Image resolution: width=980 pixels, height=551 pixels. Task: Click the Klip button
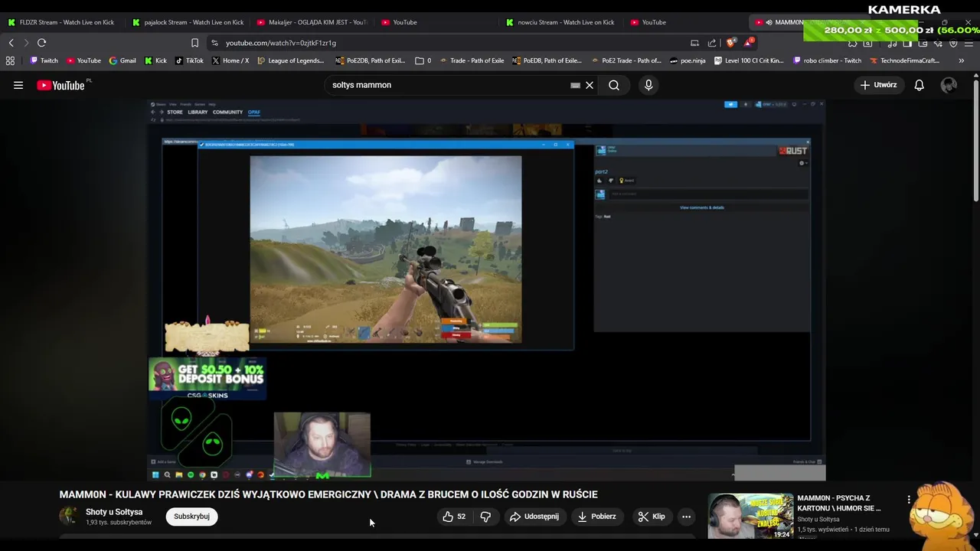click(x=652, y=517)
